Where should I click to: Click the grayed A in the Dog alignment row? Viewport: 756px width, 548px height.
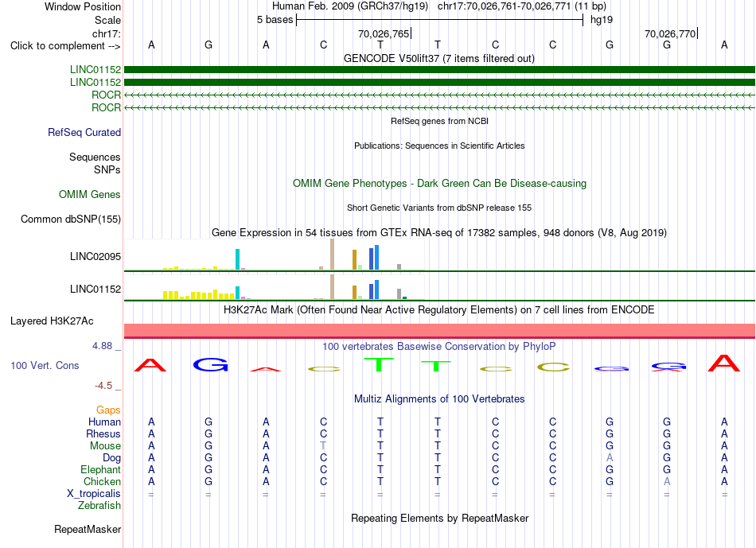click(610, 457)
